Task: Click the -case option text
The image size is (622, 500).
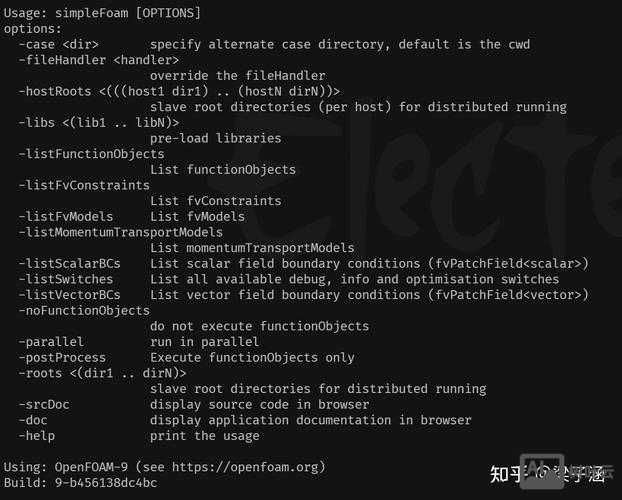Action: pyautogui.click(x=37, y=44)
